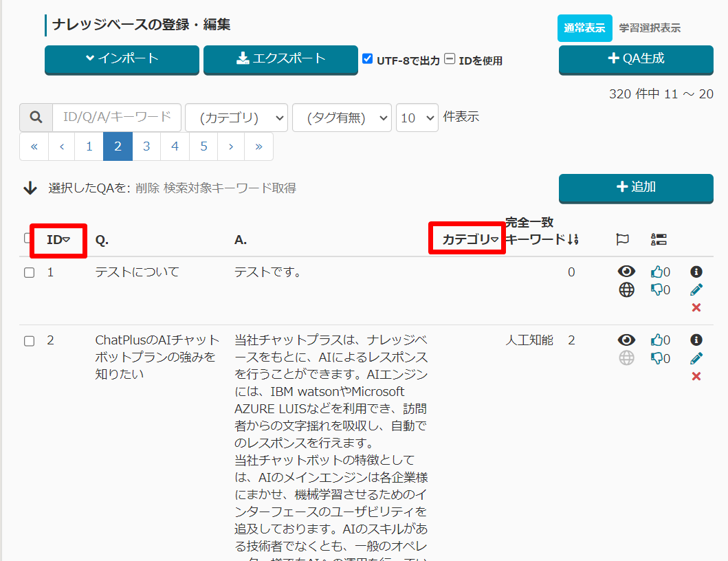728x561 pixels.
Task: Click the globe icon in QA 1 row
Action: 626,290
